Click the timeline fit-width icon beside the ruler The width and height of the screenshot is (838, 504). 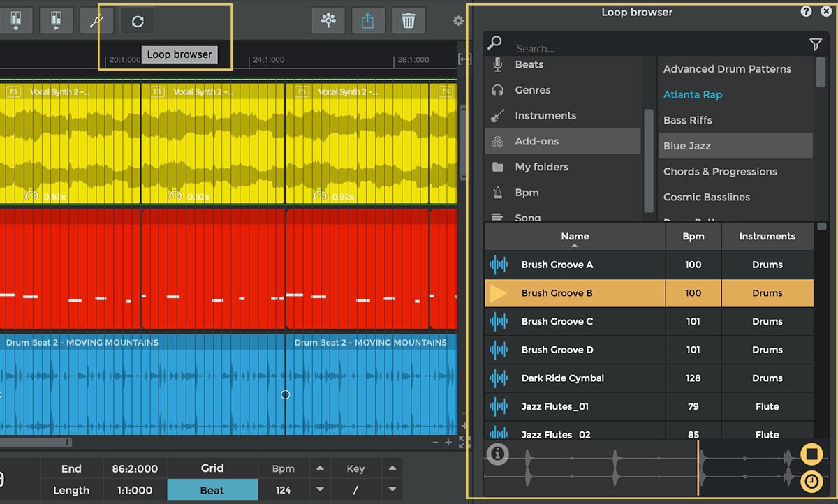[464, 59]
